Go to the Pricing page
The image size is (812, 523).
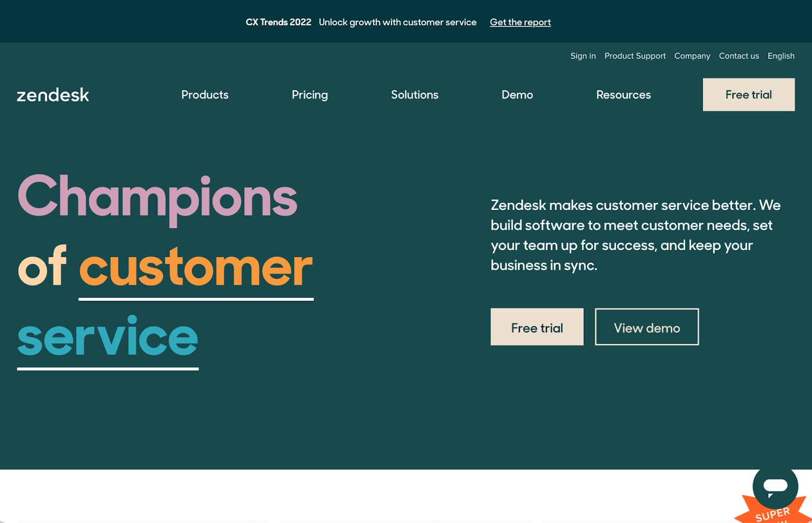coord(310,95)
